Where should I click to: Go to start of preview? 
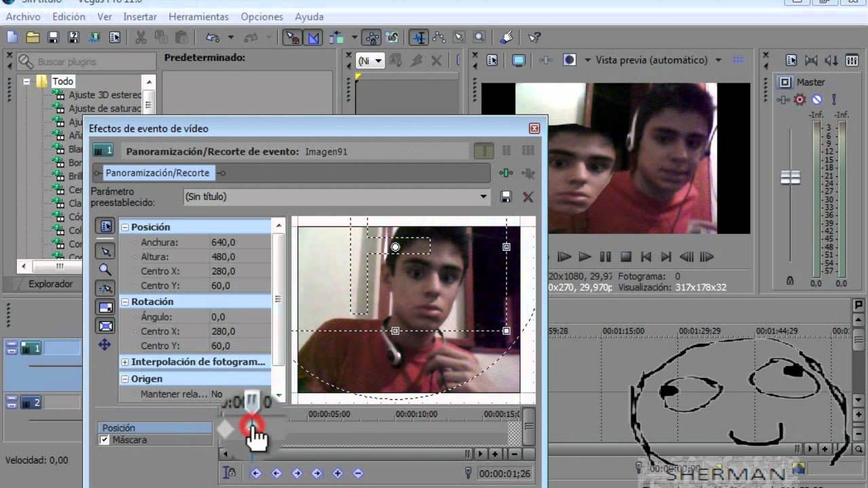click(646, 257)
